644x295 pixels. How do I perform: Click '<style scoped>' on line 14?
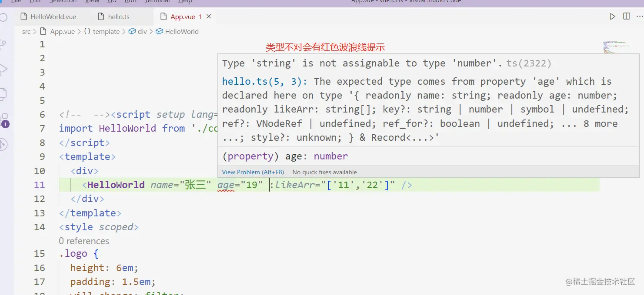click(99, 227)
